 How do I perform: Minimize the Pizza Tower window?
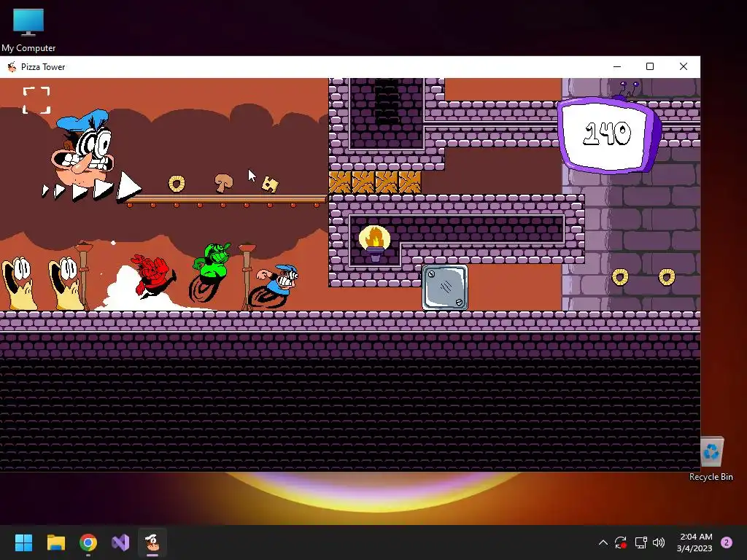pyautogui.click(x=617, y=66)
